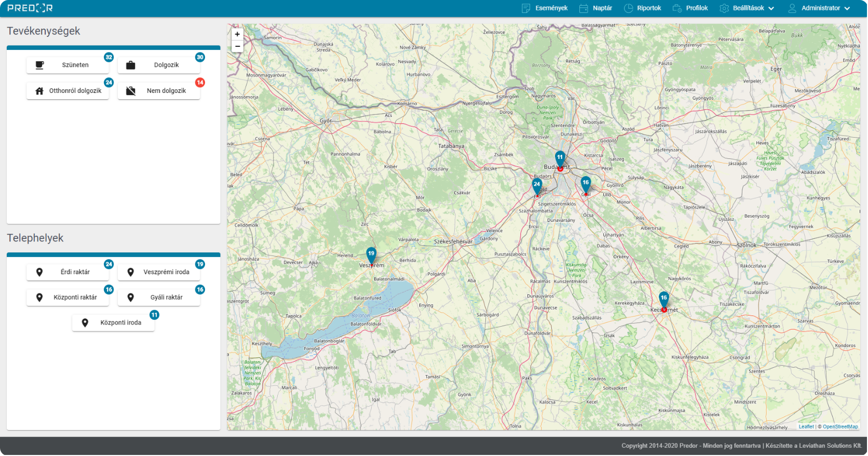868x456 pixels.
Task: Filter by Otthonról dolgozik activity
Action: (68, 91)
